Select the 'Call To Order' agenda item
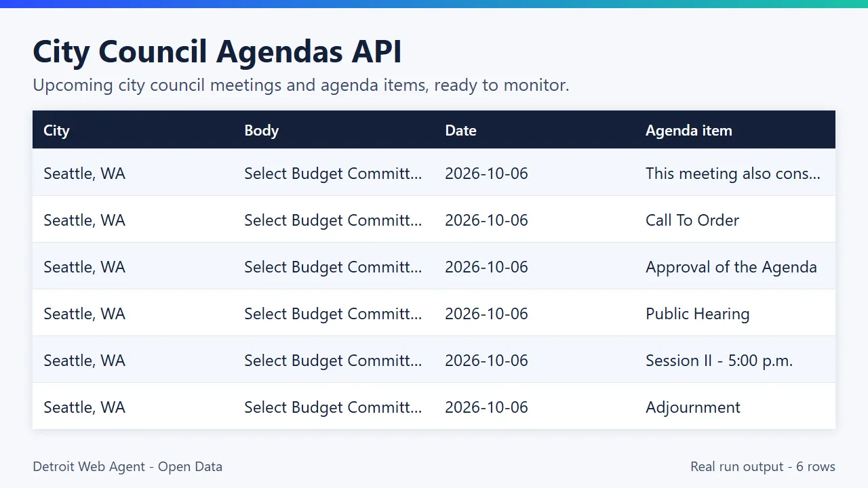 point(692,220)
